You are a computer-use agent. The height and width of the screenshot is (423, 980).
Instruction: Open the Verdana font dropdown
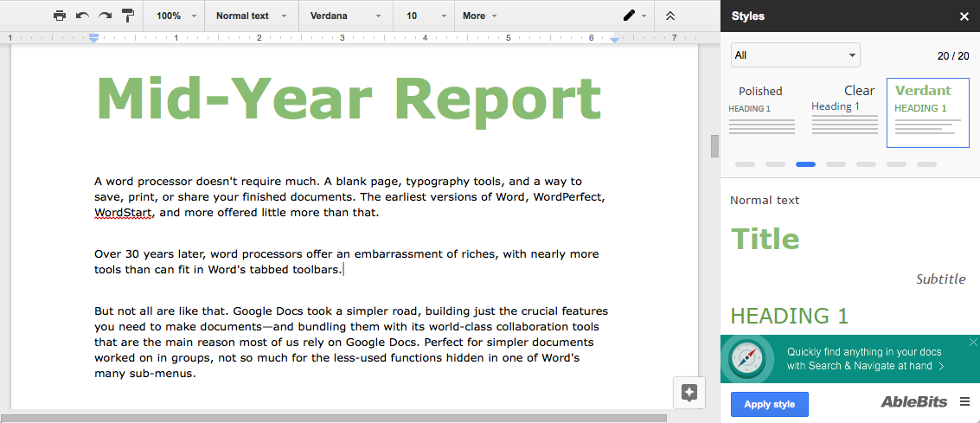coord(345,16)
